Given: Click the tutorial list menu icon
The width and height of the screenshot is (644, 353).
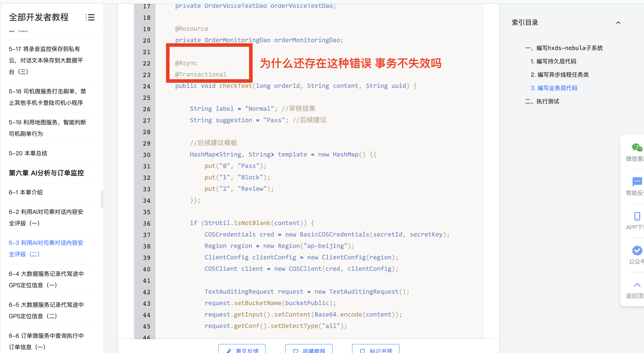Looking at the screenshot, I should point(90,17).
